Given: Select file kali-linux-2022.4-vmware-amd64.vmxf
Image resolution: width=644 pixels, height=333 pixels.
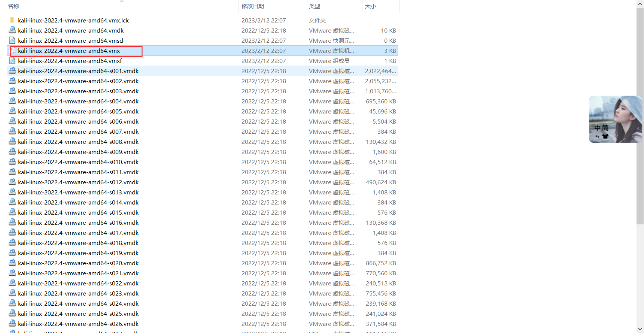Looking at the screenshot, I should click(x=70, y=61).
